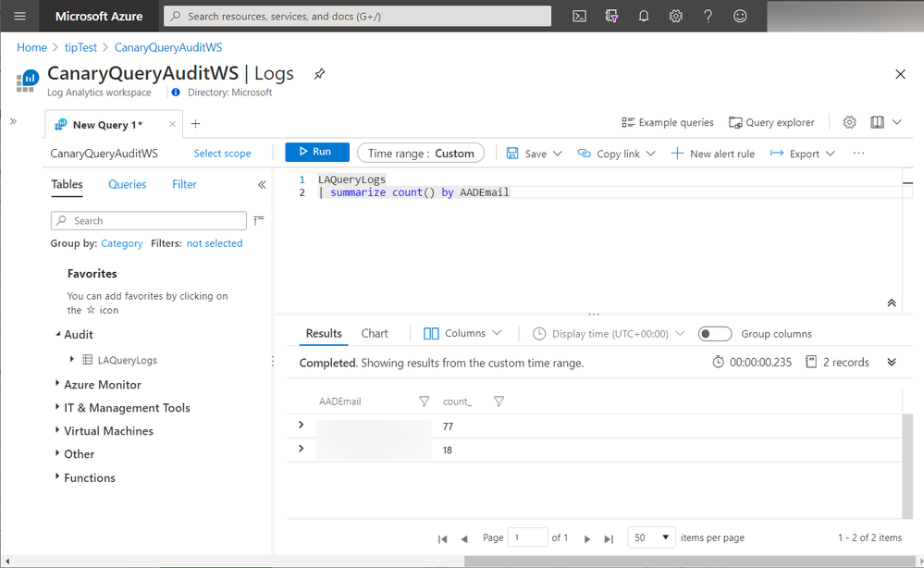This screenshot has height=568, width=924.
Task: Open portal settings gear in top bar
Action: [x=676, y=16]
